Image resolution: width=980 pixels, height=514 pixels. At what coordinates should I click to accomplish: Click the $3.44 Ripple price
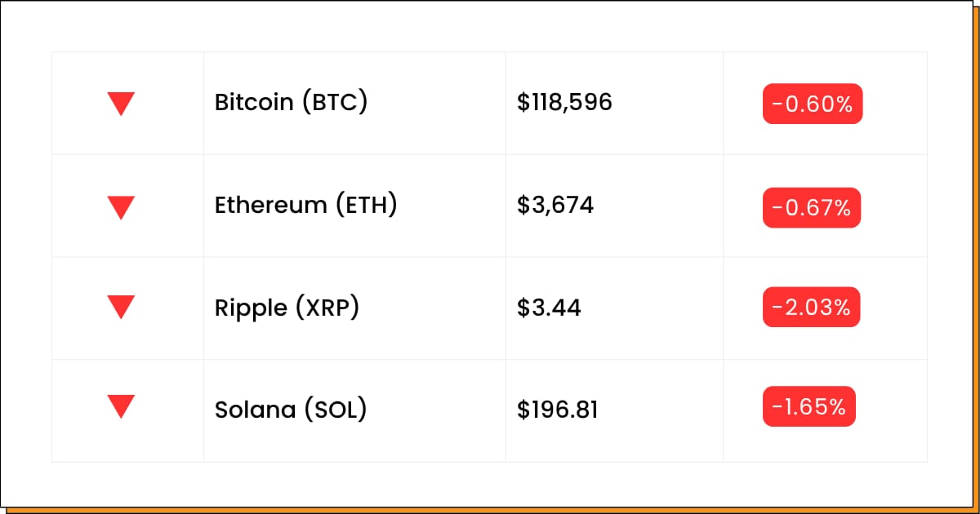coord(549,308)
